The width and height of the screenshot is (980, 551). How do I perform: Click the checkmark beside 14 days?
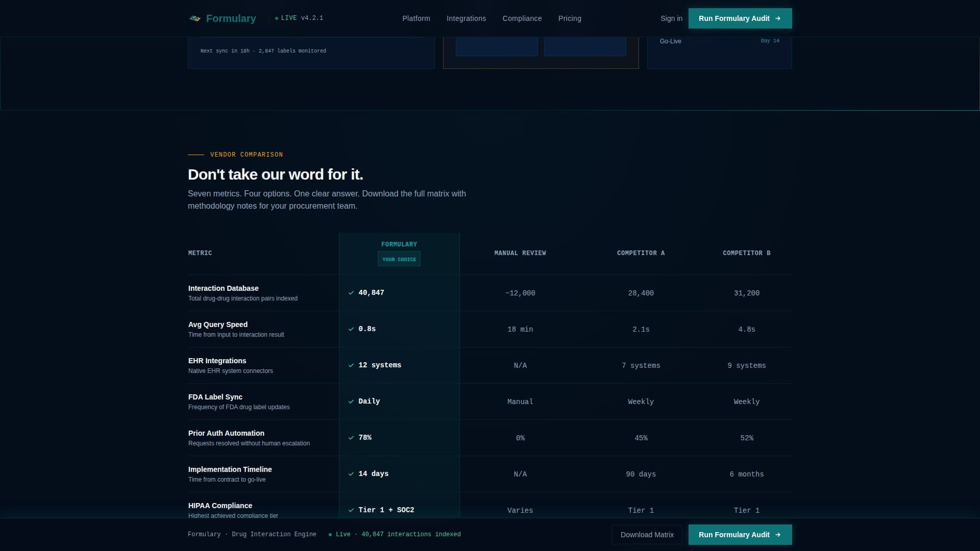pyautogui.click(x=351, y=474)
